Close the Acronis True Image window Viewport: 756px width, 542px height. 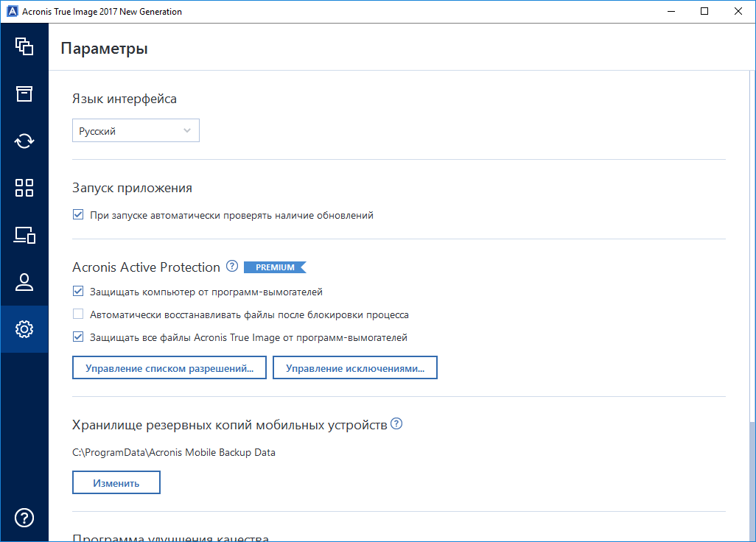click(738, 11)
